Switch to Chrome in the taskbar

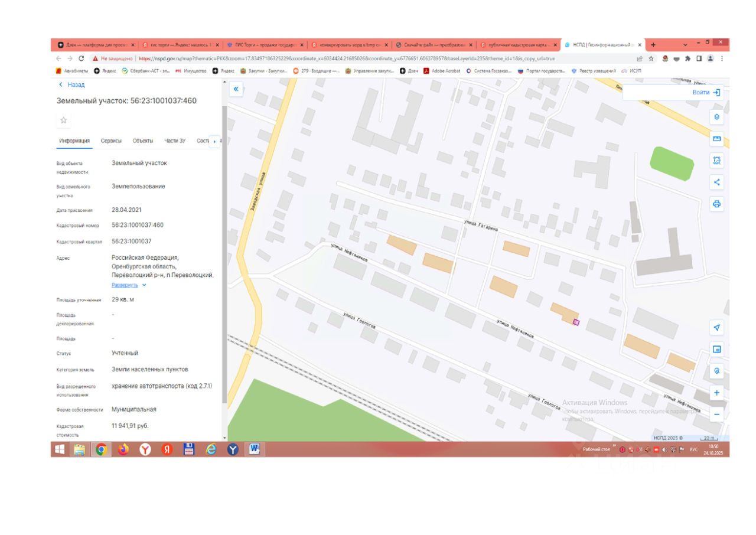click(101, 449)
